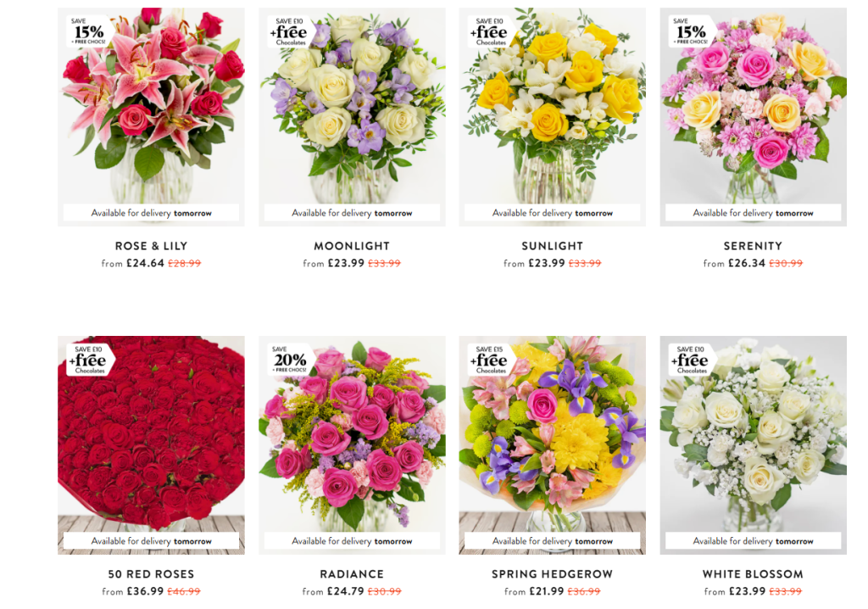868x609 pixels.
Task: Open the Moonlight bouquet image
Action: [352, 117]
